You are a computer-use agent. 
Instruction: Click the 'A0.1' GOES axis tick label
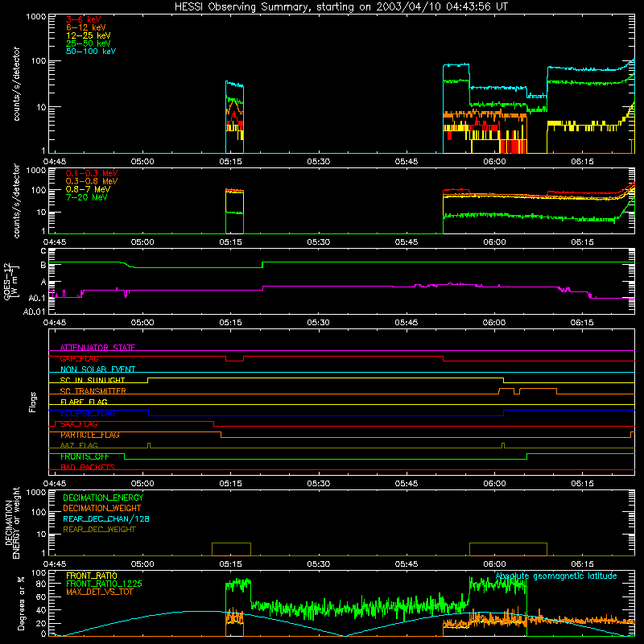37,298
